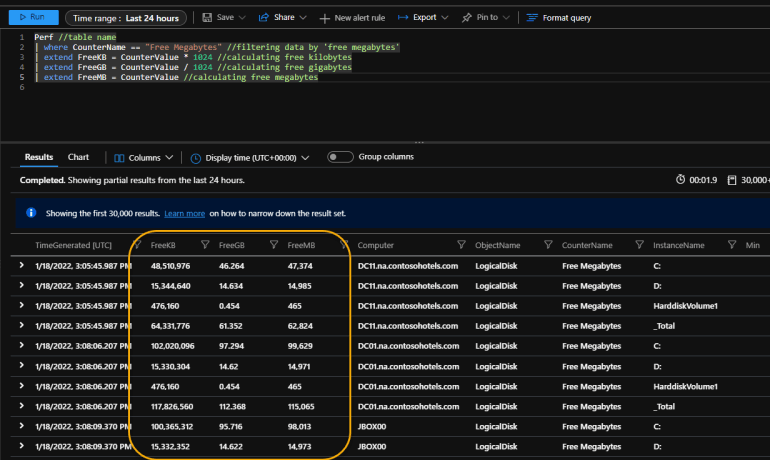This screenshot has width=770, height=460.
Task: Open the Export menu
Action: point(418,18)
